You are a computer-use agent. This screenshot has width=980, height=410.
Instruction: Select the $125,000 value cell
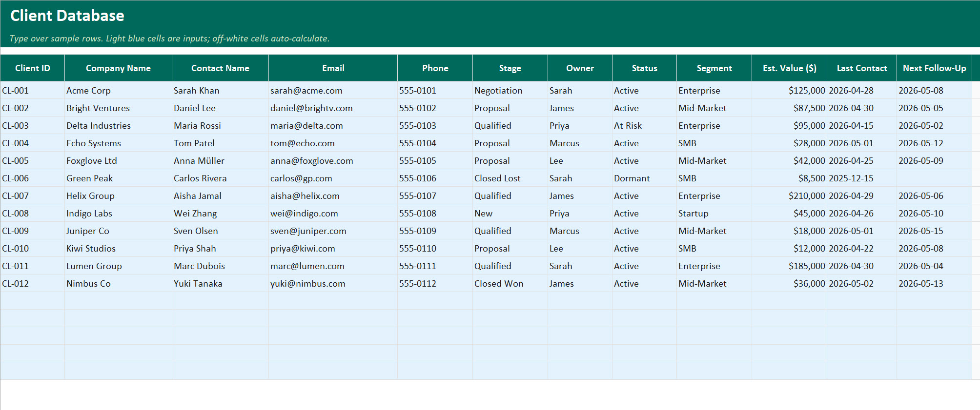[789, 90]
